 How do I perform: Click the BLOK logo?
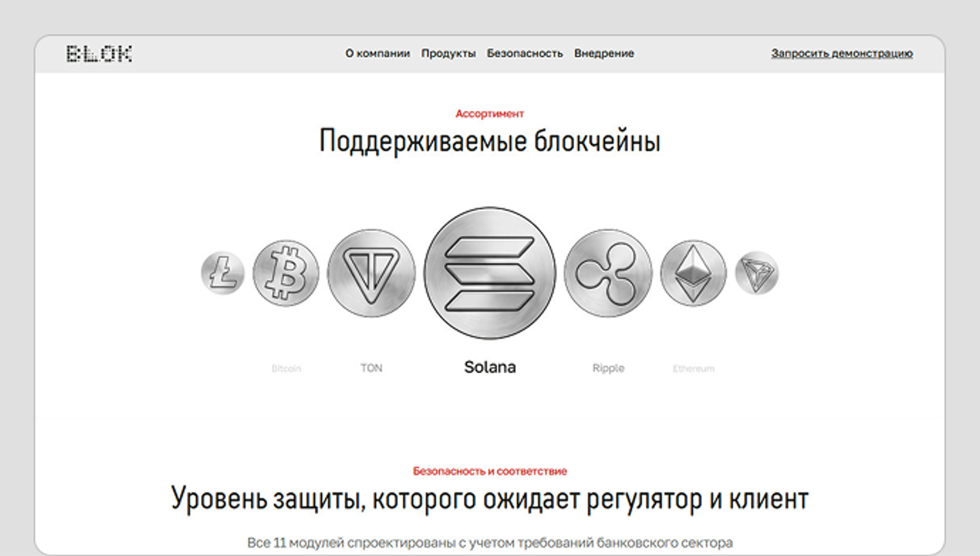[99, 54]
